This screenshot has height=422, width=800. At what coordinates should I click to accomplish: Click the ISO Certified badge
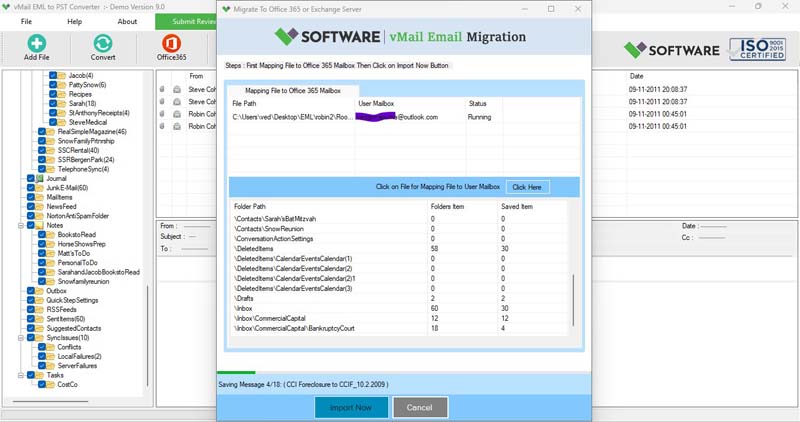pyautogui.click(x=757, y=49)
